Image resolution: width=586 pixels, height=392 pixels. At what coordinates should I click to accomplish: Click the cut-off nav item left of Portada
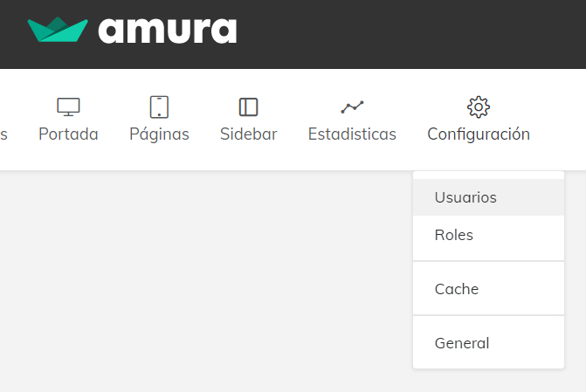point(3,134)
